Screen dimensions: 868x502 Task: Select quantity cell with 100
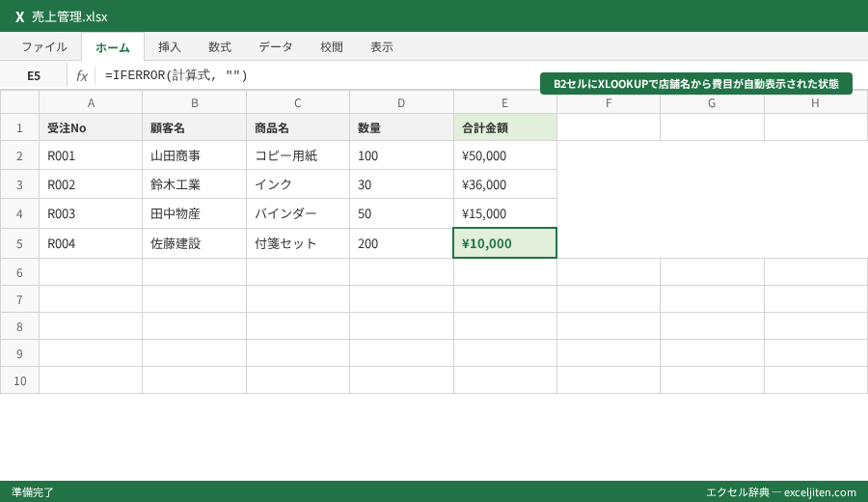coord(401,155)
